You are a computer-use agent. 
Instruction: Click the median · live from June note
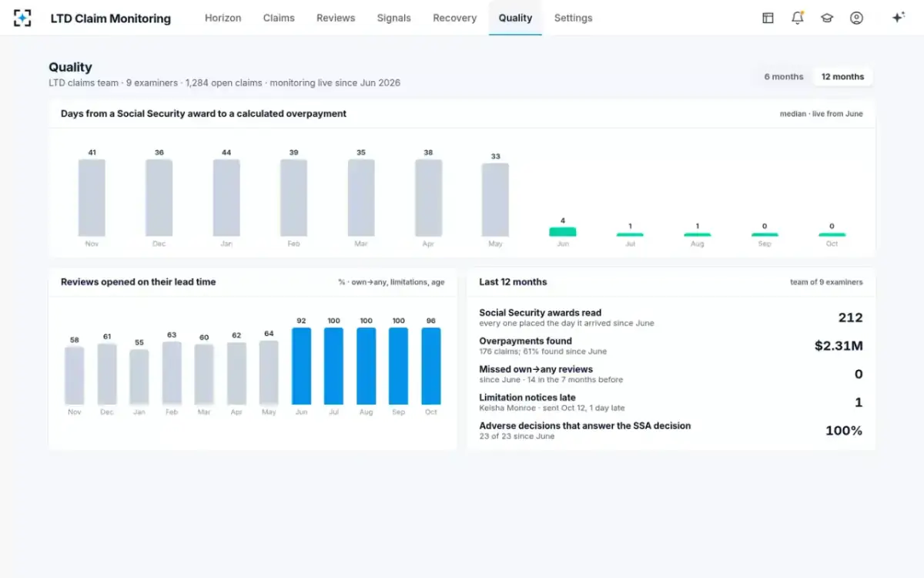(x=822, y=114)
